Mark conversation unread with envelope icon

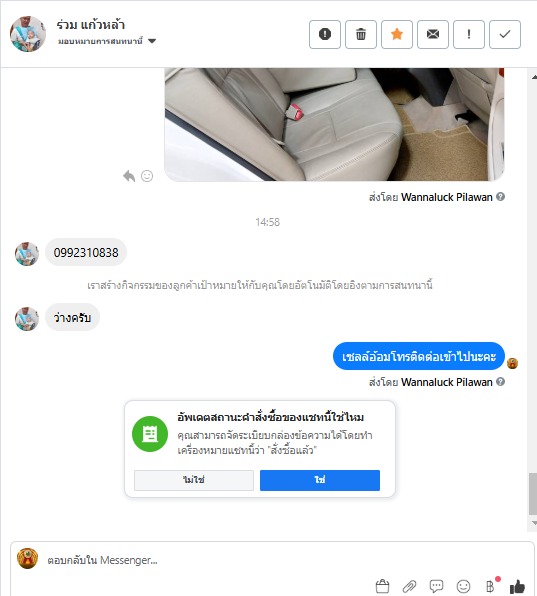pos(433,34)
